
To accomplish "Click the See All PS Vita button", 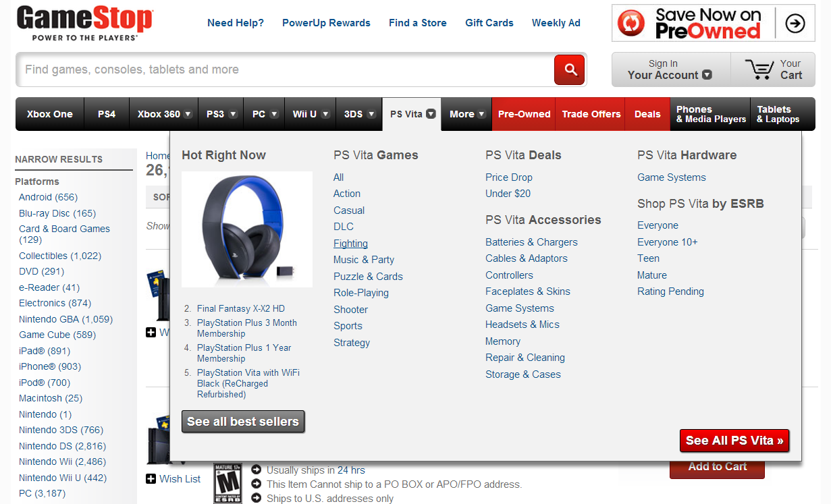I will (734, 441).
